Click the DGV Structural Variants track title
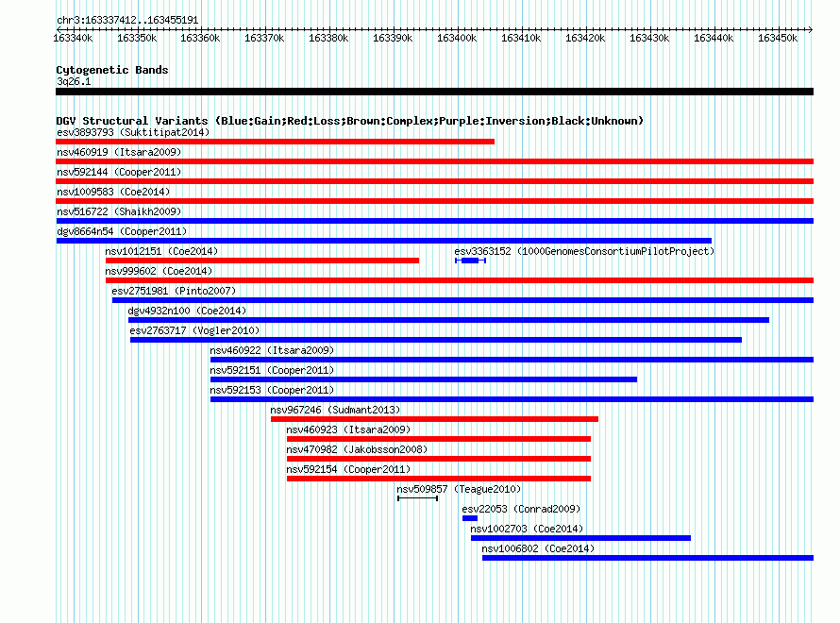840x623 pixels. tap(349, 121)
